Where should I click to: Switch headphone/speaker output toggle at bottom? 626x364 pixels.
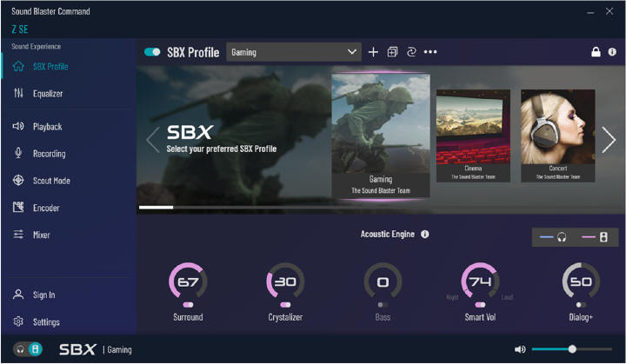point(28,349)
